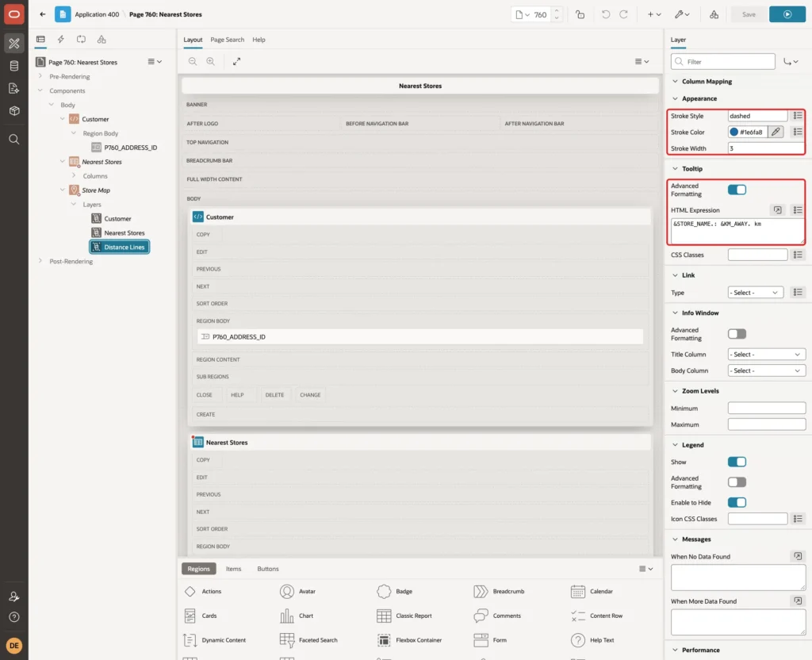
Task: Collapse the Appearance section
Action: (675, 98)
